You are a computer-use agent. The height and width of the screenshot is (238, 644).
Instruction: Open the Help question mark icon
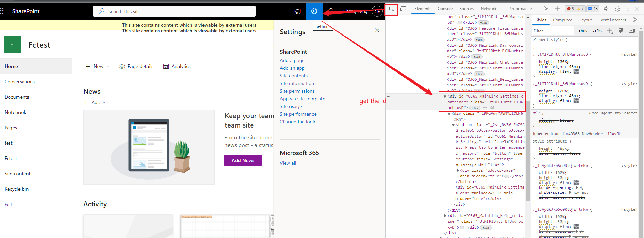pos(331,11)
